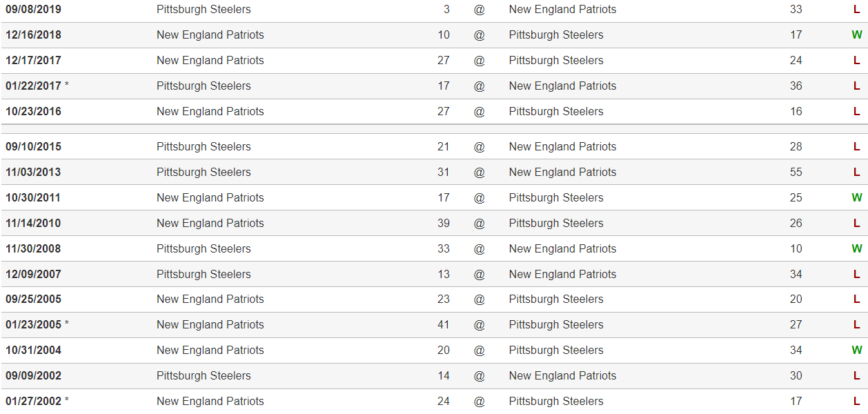Click the W result for 10/31/2004 game
The height and width of the screenshot is (414, 868).
point(856,351)
